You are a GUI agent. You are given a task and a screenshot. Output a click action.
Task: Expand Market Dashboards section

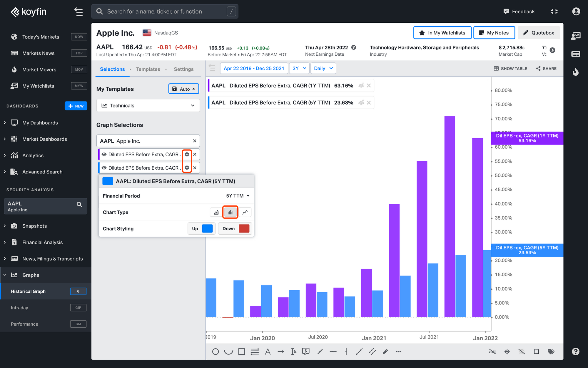click(x=5, y=139)
